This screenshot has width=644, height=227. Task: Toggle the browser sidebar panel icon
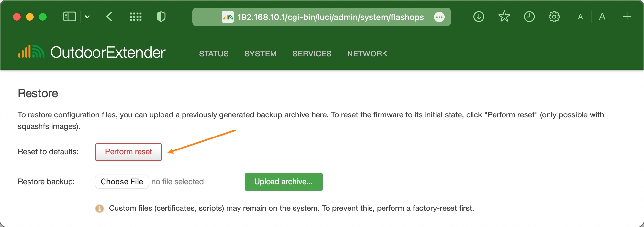coord(69,17)
